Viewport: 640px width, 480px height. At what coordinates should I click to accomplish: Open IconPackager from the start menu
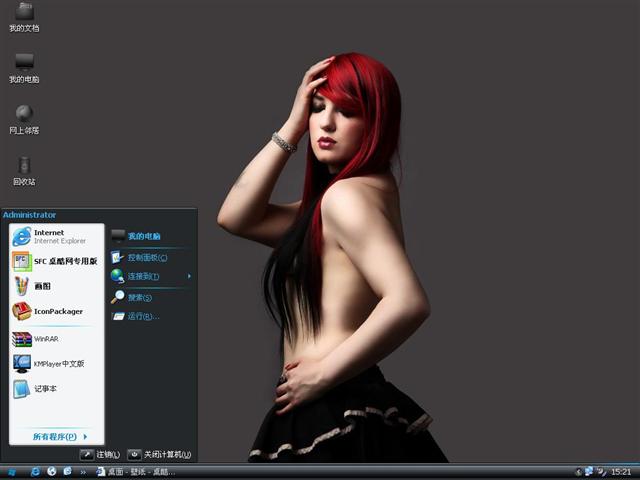56,311
